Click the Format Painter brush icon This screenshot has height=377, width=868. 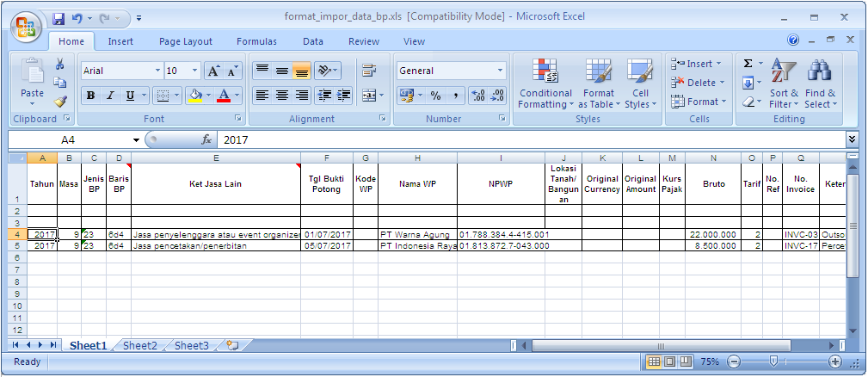(x=59, y=102)
